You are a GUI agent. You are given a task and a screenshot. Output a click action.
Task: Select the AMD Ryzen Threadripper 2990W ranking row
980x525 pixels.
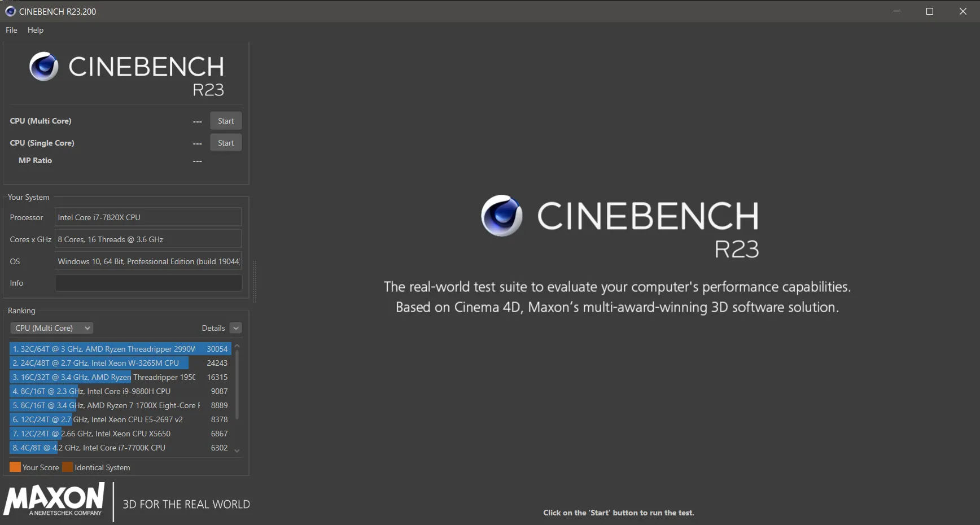point(120,349)
